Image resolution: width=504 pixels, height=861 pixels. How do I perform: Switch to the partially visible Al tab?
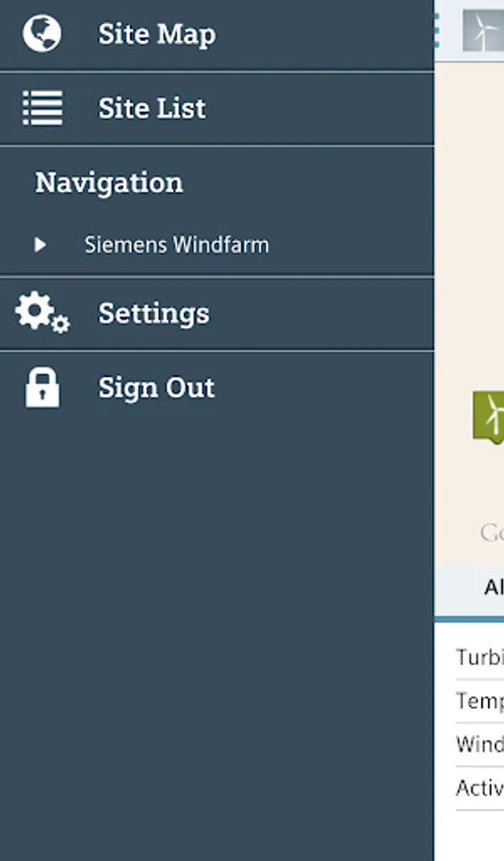click(x=493, y=588)
